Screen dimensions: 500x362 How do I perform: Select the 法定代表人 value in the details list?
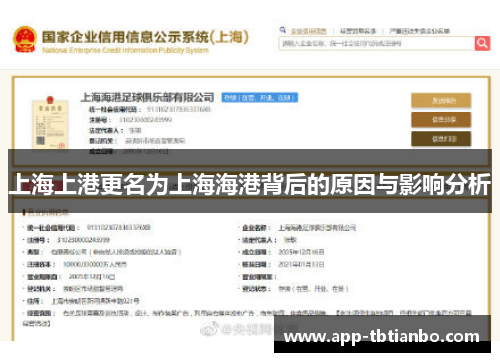point(290,240)
